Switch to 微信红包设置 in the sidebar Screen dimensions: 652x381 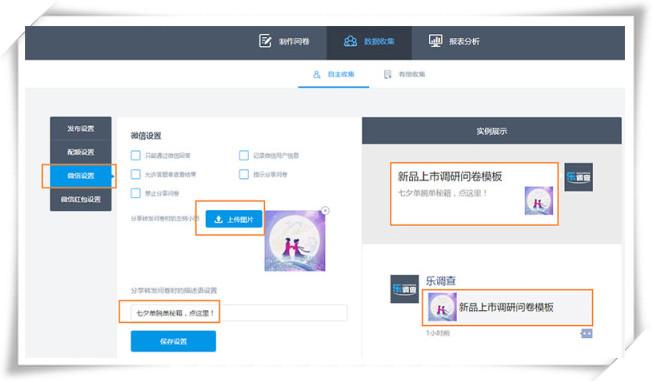(x=81, y=199)
